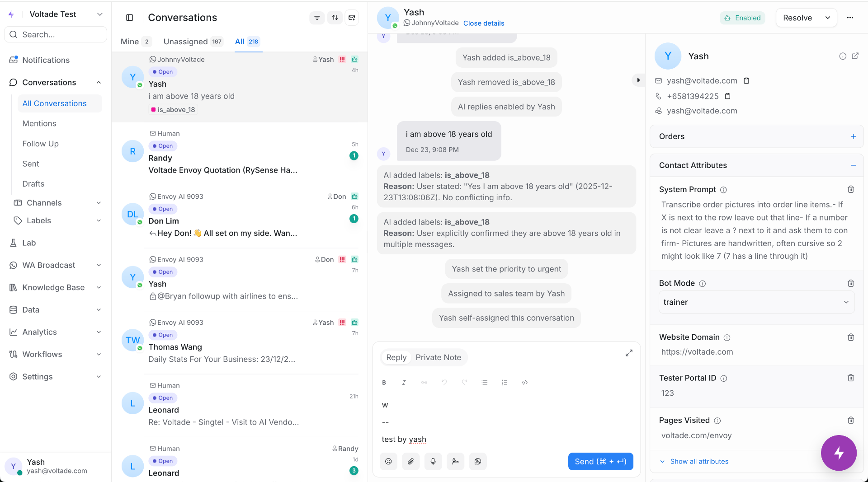Screen dimensions: 868x482
Task: Open Mentions in sidebar
Action: coord(39,123)
